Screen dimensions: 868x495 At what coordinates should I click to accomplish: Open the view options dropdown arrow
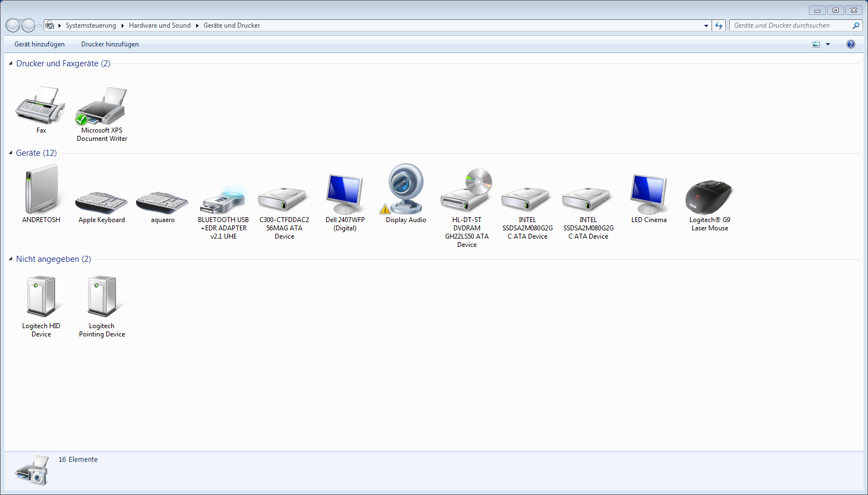828,44
